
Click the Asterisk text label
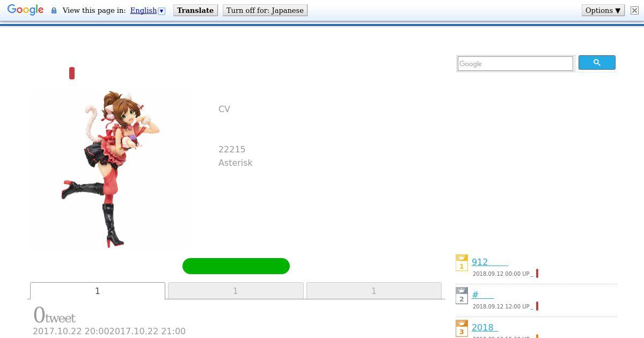[x=235, y=163]
